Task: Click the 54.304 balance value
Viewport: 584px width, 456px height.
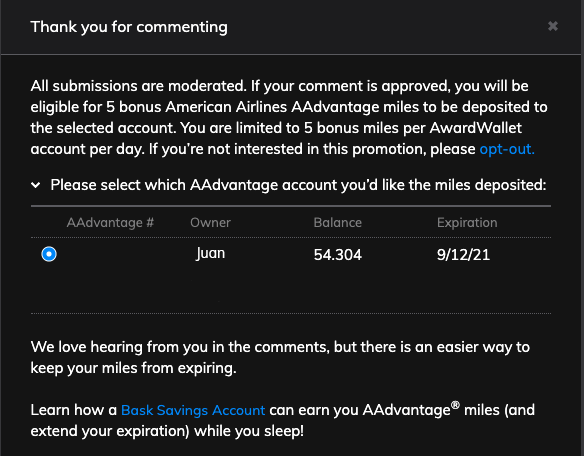Action: point(337,255)
